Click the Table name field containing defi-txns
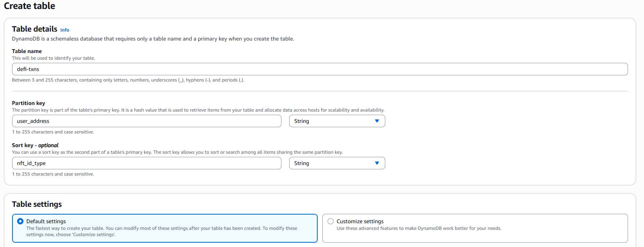 point(319,69)
